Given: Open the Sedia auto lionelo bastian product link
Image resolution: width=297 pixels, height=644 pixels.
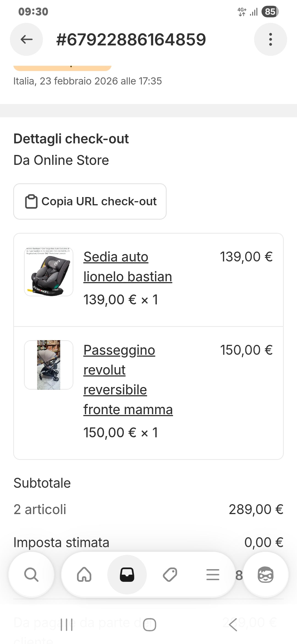Looking at the screenshot, I should [x=128, y=266].
